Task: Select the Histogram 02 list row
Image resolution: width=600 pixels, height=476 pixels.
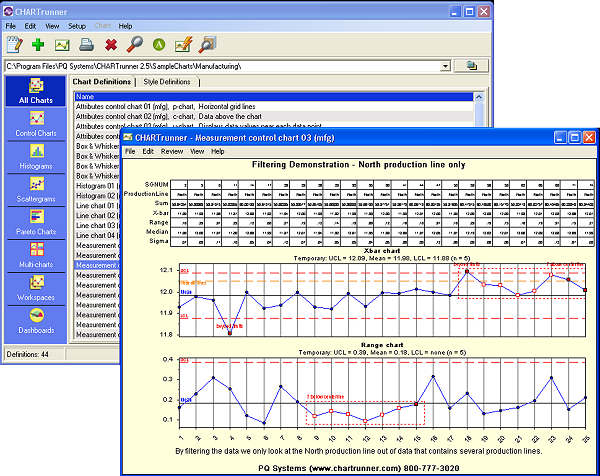Action: click(x=98, y=196)
